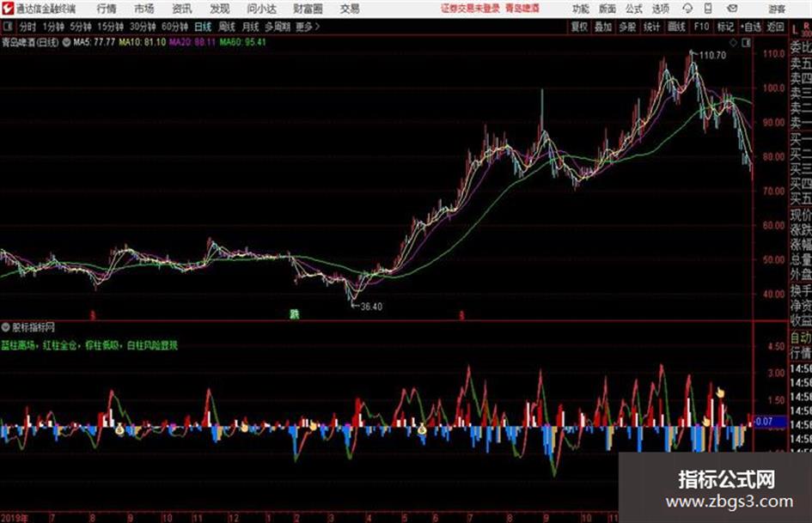Click the 股标指标网 indicator title
812x523 pixels.
click(34, 327)
